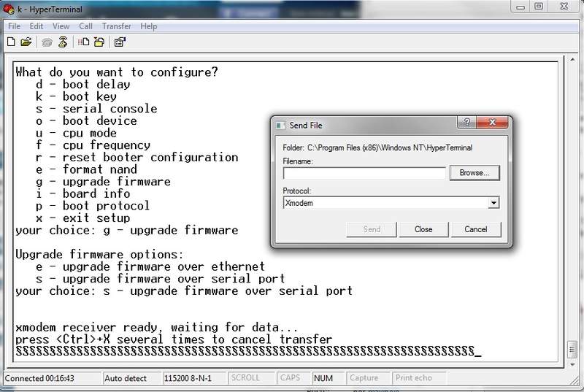Click the 'x - exit setup' line
584x392 pixels.
(x=82, y=218)
